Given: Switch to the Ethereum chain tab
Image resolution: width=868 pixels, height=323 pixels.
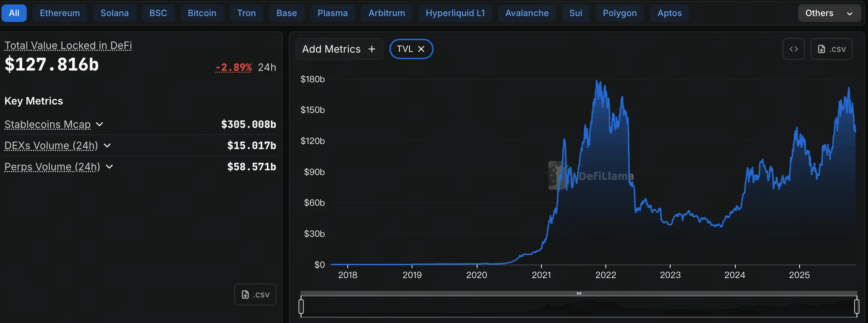Looking at the screenshot, I should click(60, 13).
